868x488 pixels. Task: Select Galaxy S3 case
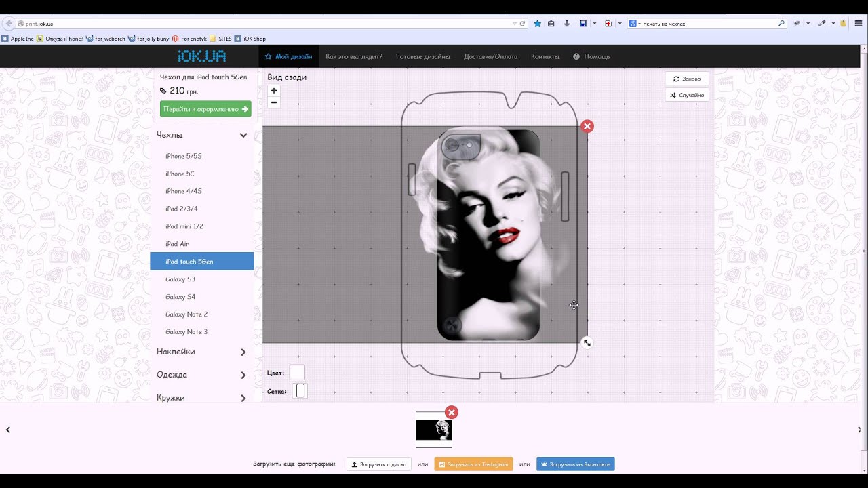coord(202,279)
